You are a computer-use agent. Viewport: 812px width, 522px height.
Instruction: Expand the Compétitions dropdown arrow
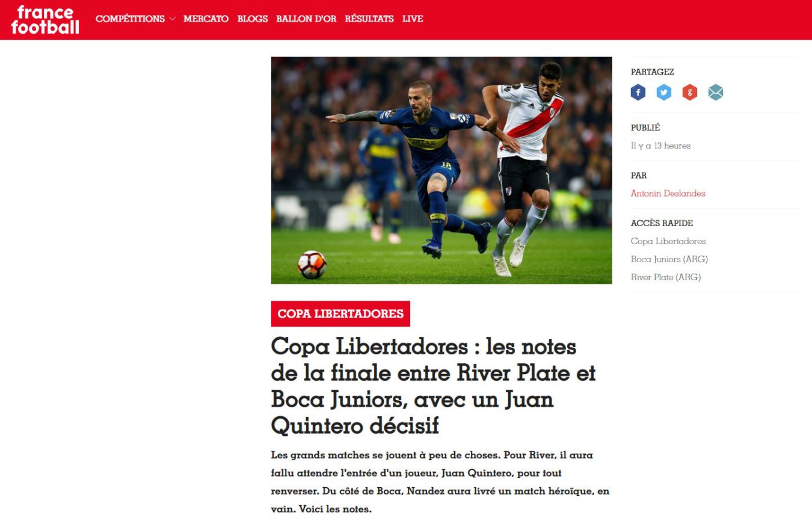click(172, 19)
